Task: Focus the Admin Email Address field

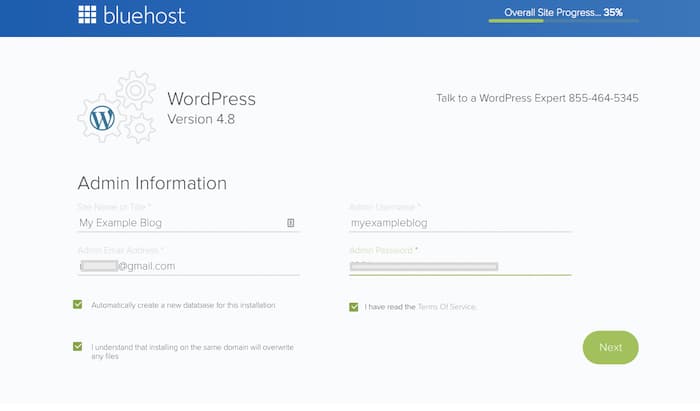Action: pos(188,266)
